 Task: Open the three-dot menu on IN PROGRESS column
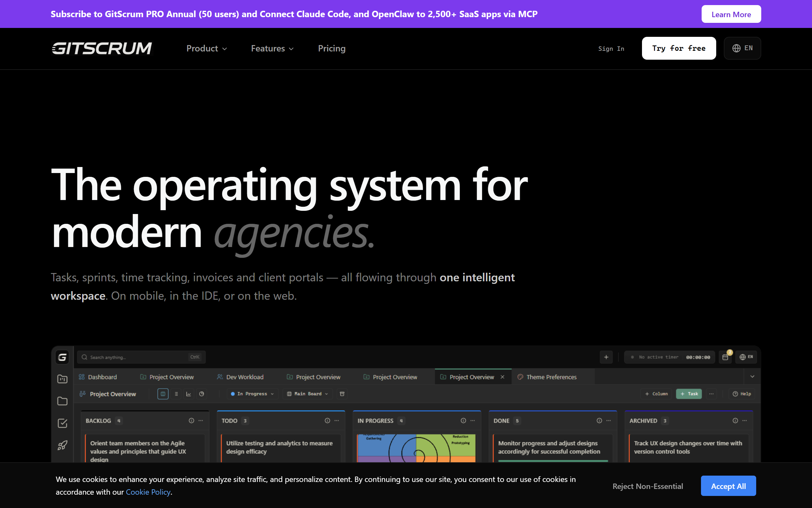(472, 421)
